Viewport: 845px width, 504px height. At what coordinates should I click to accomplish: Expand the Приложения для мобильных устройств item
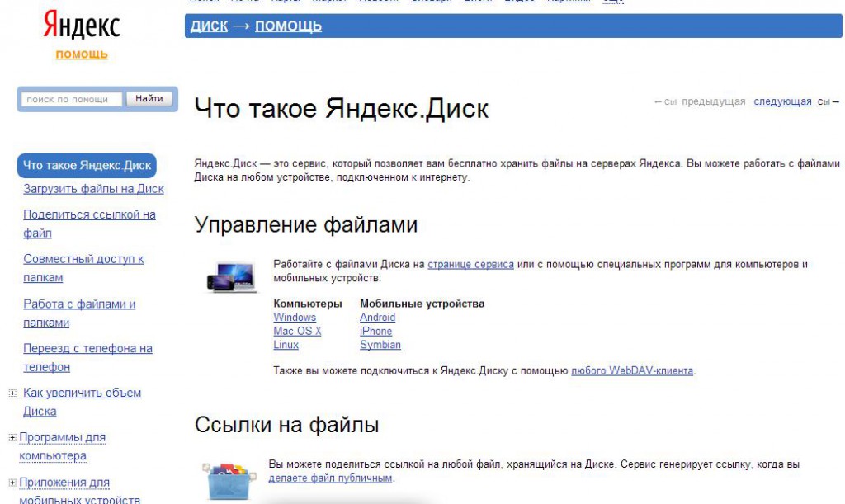point(12,483)
